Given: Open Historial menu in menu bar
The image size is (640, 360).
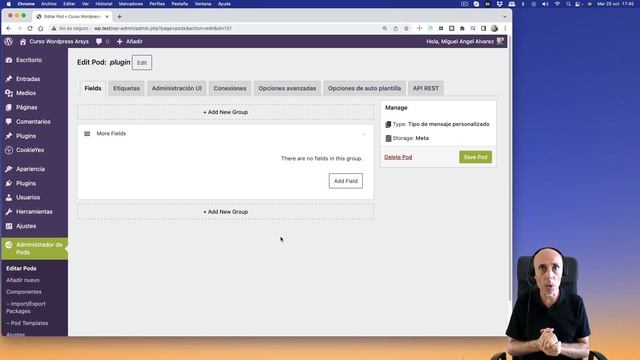Looking at the screenshot, I should coord(104,4).
